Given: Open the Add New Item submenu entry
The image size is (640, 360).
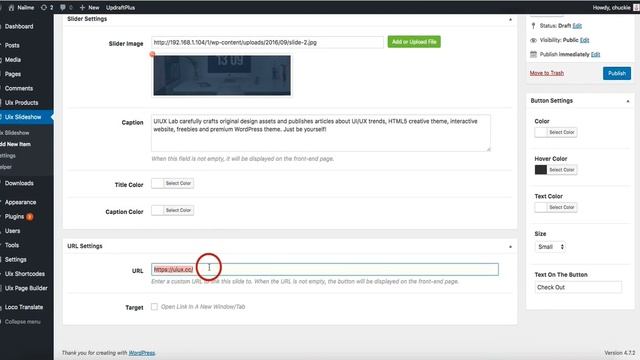Looking at the screenshot, I should coord(16,144).
